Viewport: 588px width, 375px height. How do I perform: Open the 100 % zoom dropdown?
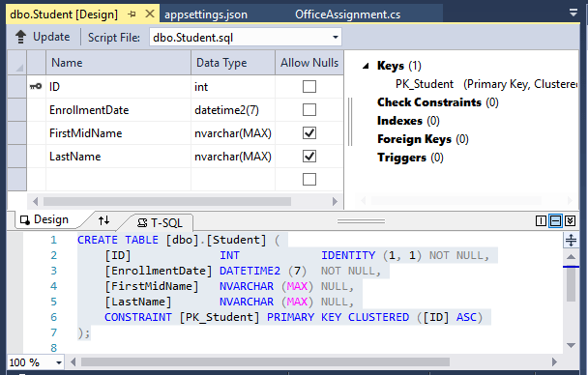point(59,362)
